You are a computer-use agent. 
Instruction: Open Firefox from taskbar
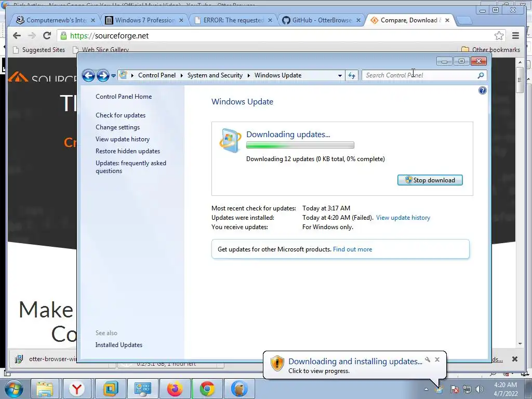click(175, 389)
